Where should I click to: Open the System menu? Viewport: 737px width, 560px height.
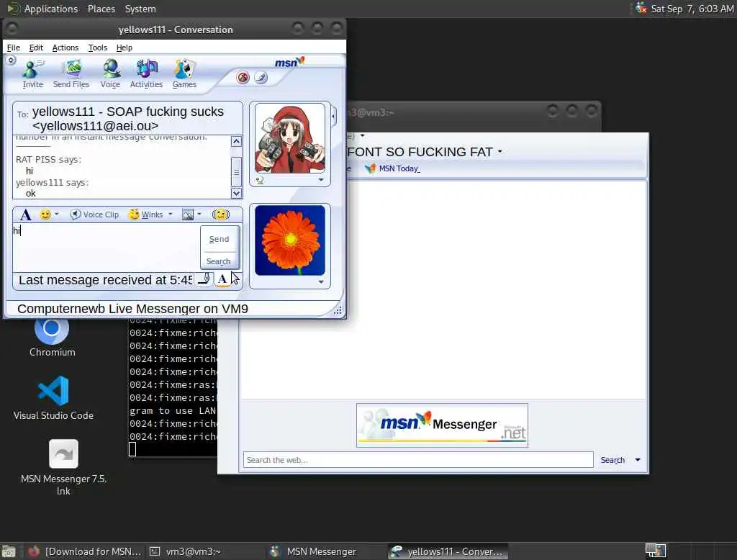[140, 9]
